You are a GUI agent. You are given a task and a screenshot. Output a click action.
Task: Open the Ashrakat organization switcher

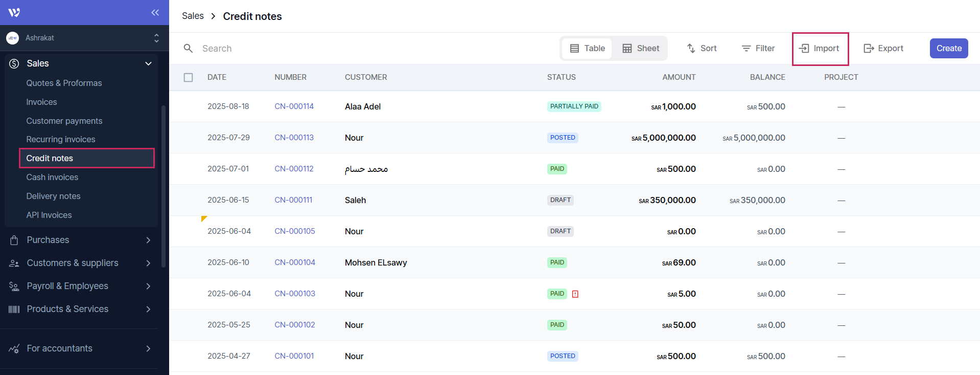click(84, 38)
